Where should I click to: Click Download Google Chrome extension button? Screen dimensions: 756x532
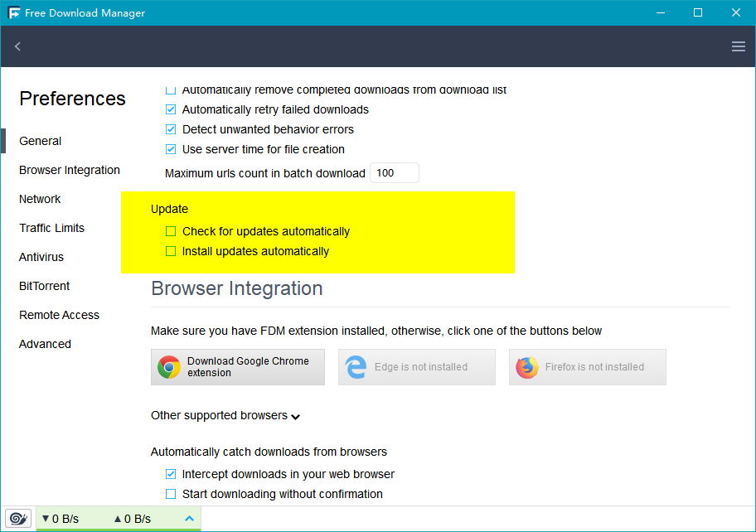(x=238, y=367)
